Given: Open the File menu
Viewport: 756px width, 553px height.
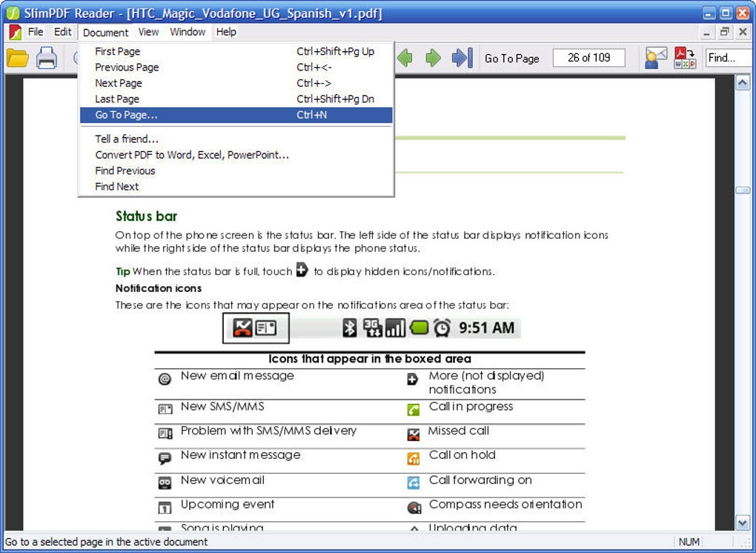Looking at the screenshot, I should pyautogui.click(x=35, y=32).
